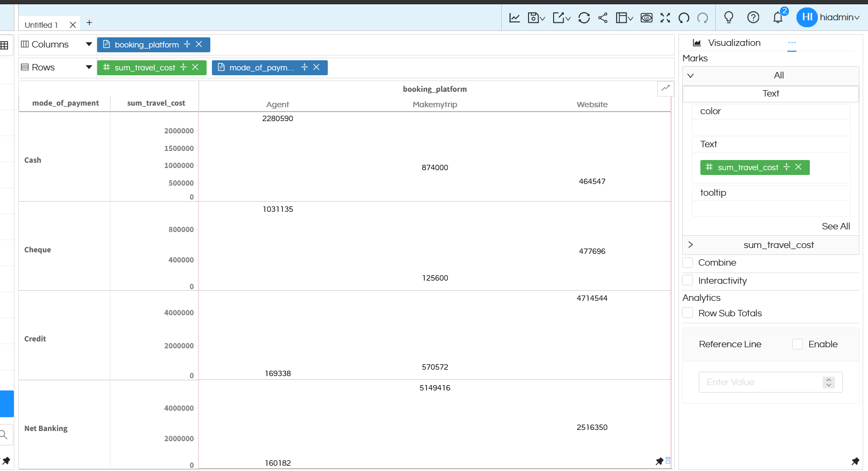Image resolution: width=868 pixels, height=471 pixels.
Task: Refresh the report with circular arrows icon
Action: (x=584, y=18)
